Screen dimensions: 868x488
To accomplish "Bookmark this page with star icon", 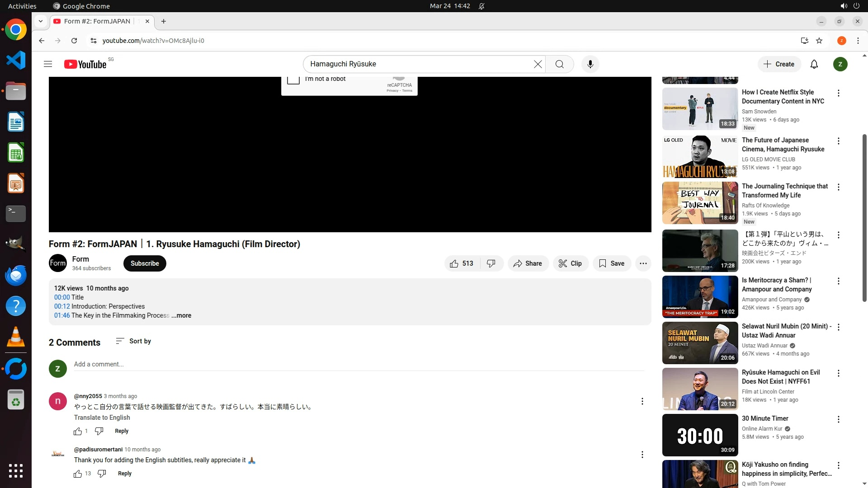I will (x=819, y=41).
